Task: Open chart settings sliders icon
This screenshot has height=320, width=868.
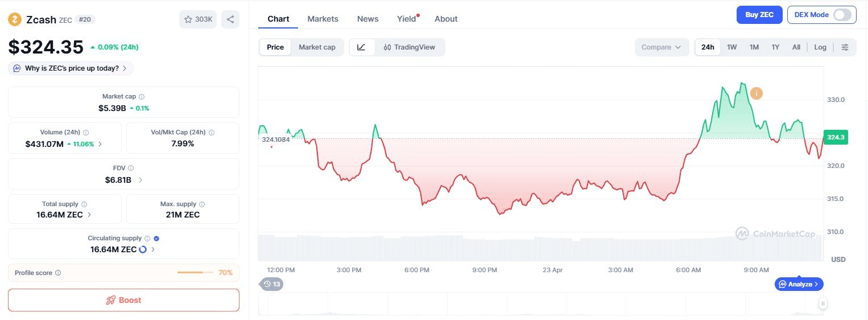Action: tap(845, 47)
